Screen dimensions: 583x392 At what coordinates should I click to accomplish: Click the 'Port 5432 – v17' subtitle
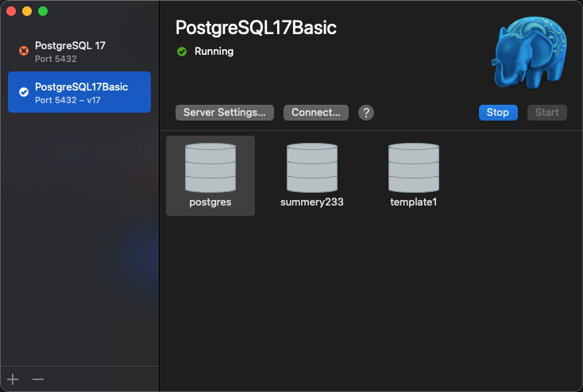click(x=68, y=100)
